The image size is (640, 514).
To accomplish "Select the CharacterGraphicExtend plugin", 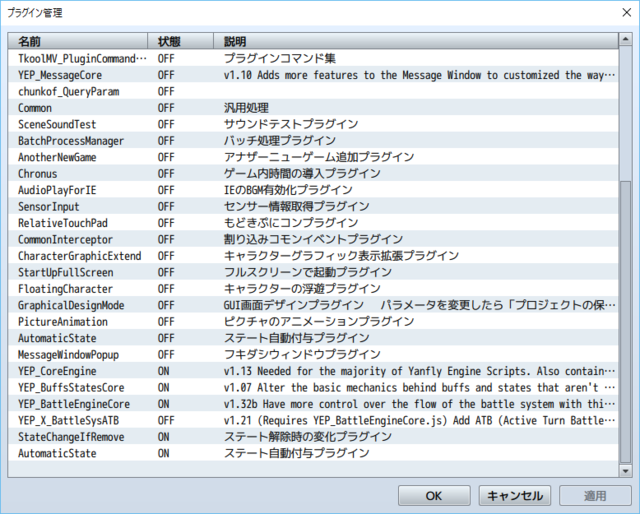I will (x=80, y=256).
